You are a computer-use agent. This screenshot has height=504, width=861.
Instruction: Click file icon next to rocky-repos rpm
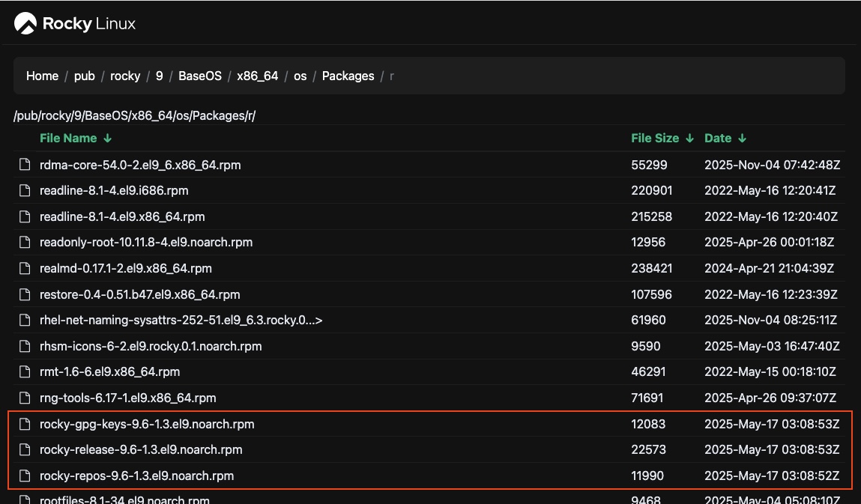25,476
